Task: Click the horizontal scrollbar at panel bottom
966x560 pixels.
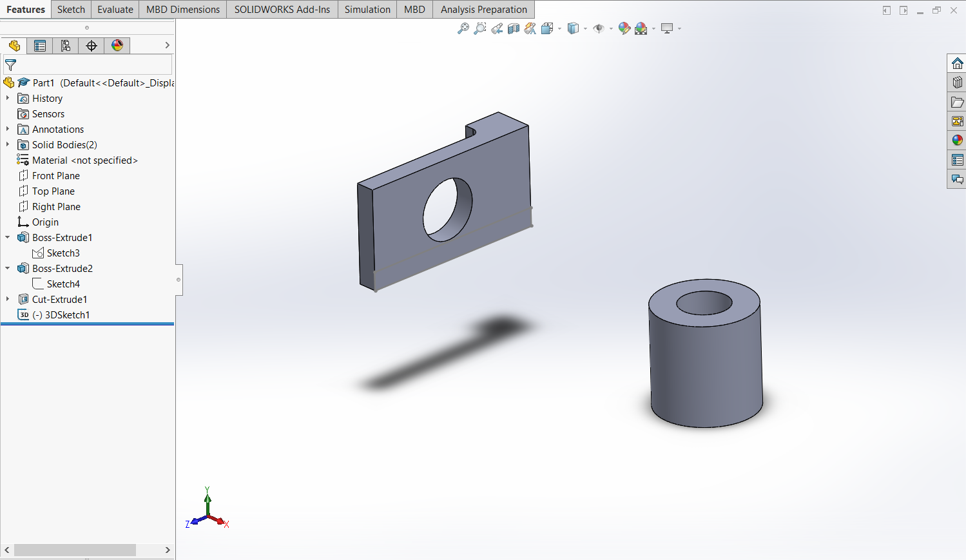Action: (x=74, y=550)
